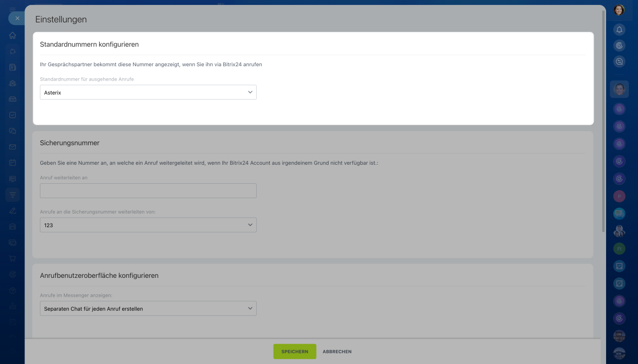This screenshot has width=638, height=364.
Task: Open the chat bubbles icon in sidebar
Action: (12, 131)
